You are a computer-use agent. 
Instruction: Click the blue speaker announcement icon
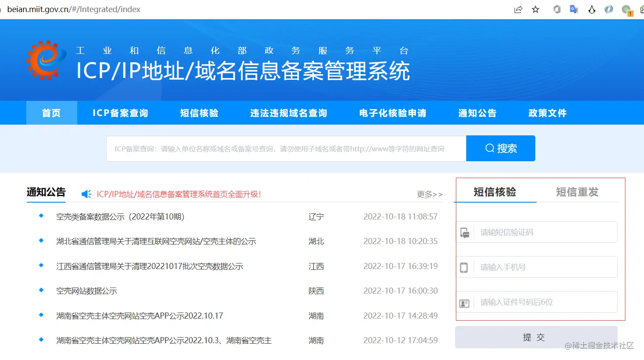pyautogui.click(x=86, y=194)
